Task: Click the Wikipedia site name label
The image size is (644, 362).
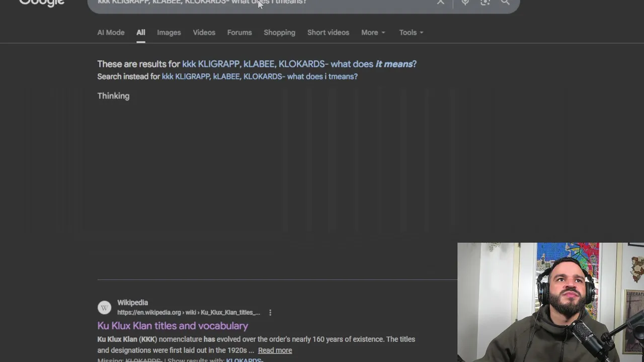Action: [132, 303]
